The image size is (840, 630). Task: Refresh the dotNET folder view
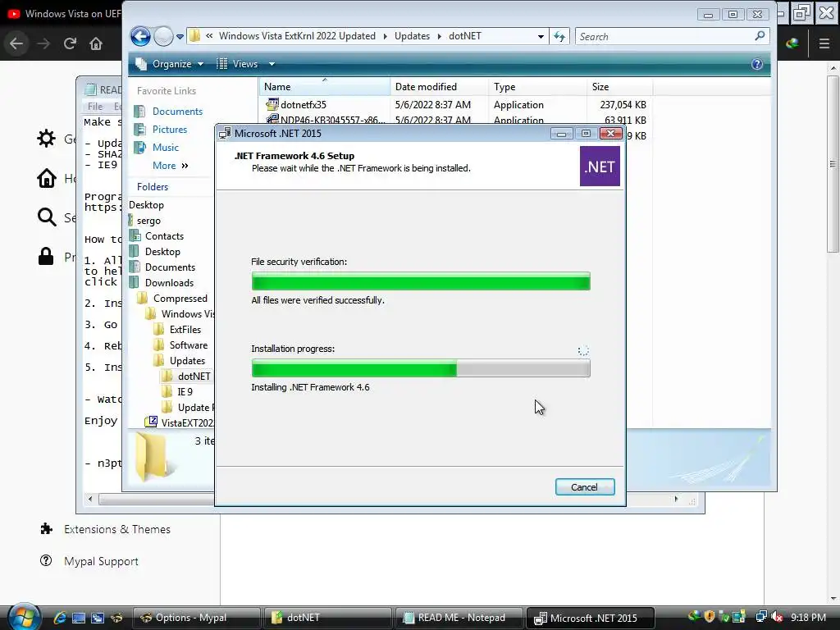coord(559,36)
